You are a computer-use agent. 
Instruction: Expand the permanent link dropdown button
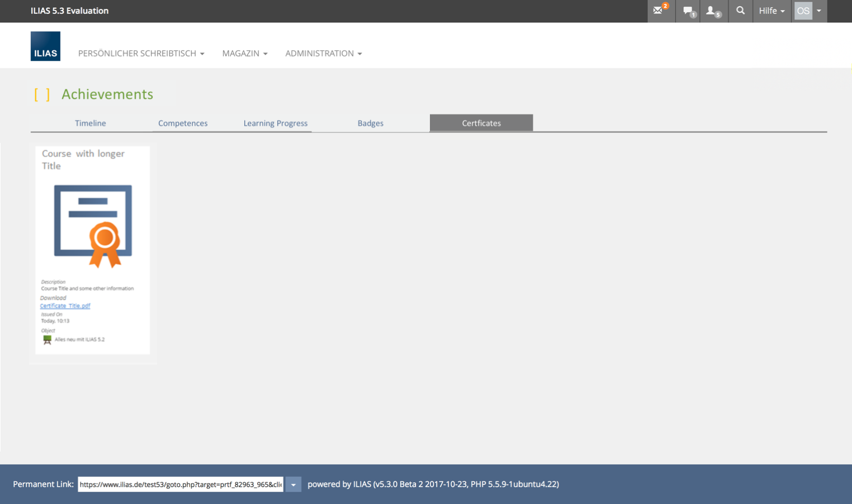[x=294, y=484]
